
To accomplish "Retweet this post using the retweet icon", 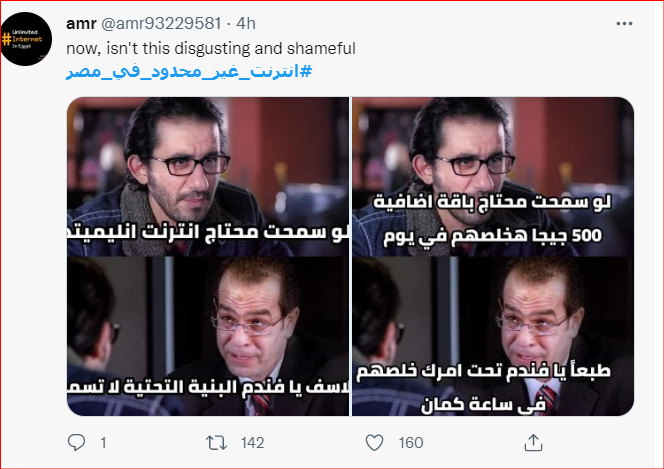I will tap(216, 443).
